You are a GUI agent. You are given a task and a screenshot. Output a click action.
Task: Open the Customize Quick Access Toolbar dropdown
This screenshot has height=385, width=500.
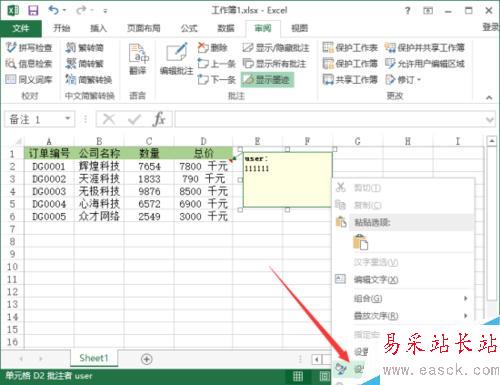[x=105, y=11]
